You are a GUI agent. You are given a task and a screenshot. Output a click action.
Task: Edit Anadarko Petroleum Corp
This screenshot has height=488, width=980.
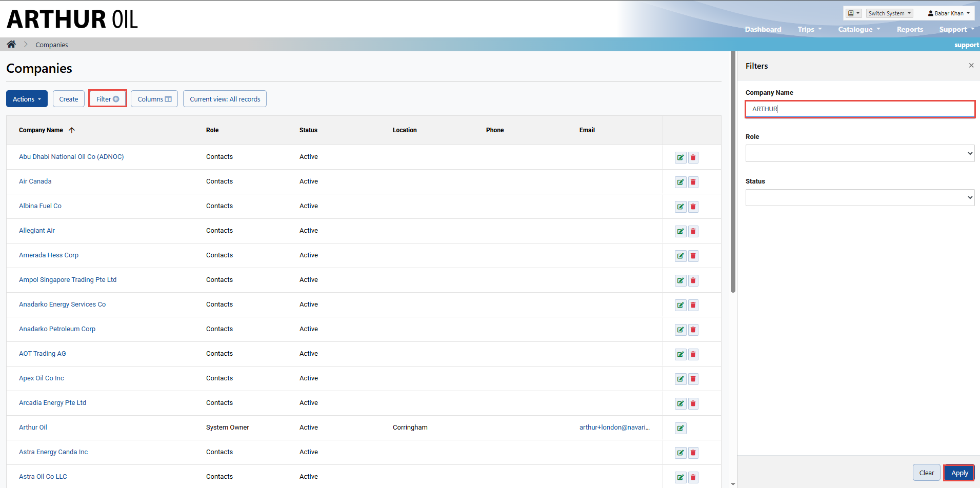coord(681,330)
